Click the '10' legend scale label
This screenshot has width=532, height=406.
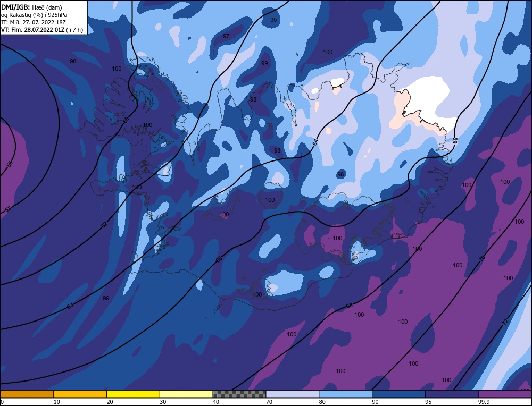tap(57, 402)
